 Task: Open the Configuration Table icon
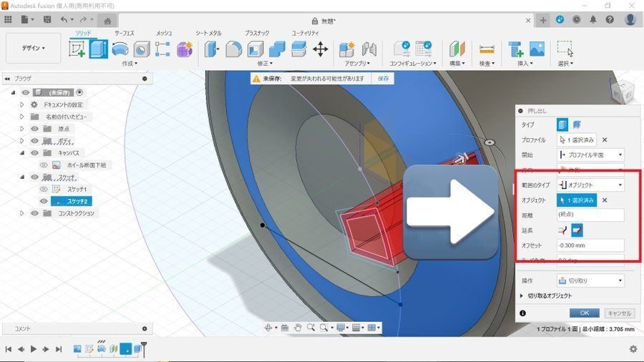tap(424, 49)
